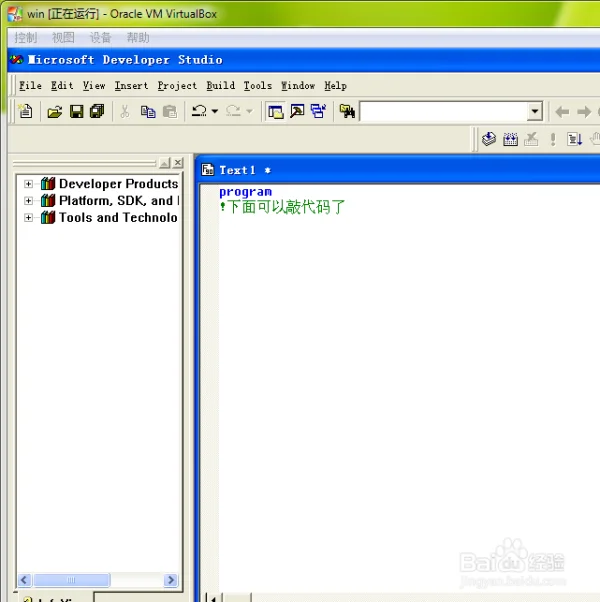This screenshot has width=600, height=602.
Task: Open the Insert menu
Action: tap(131, 85)
